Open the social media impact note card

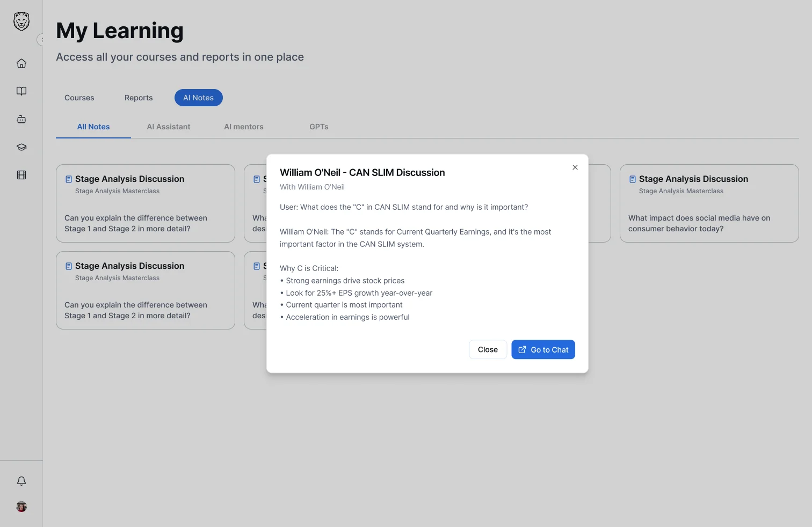click(709, 203)
